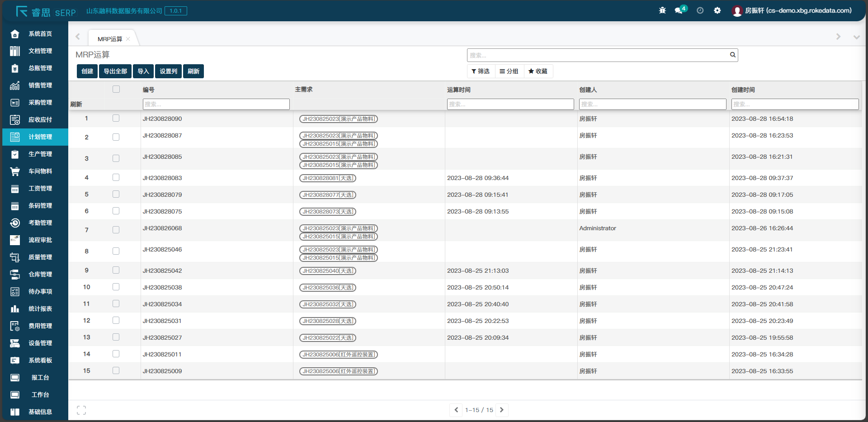Go to next page with pagination arrow

coord(501,410)
